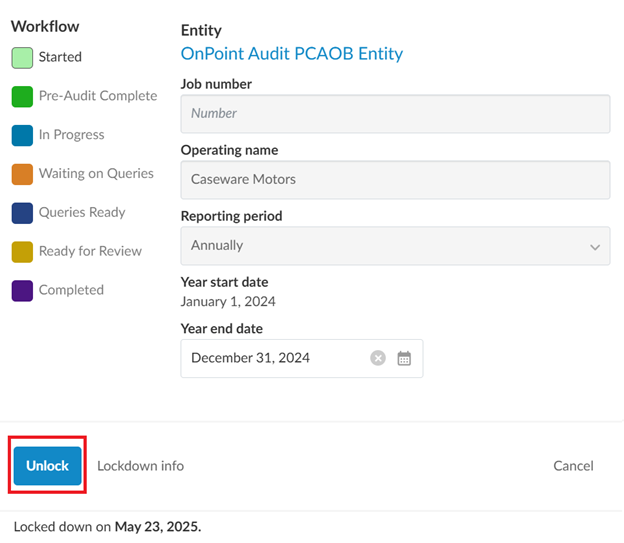Pick the navy Queries Ready color square
The width and height of the screenshot is (624, 543).
pyautogui.click(x=22, y=213)
